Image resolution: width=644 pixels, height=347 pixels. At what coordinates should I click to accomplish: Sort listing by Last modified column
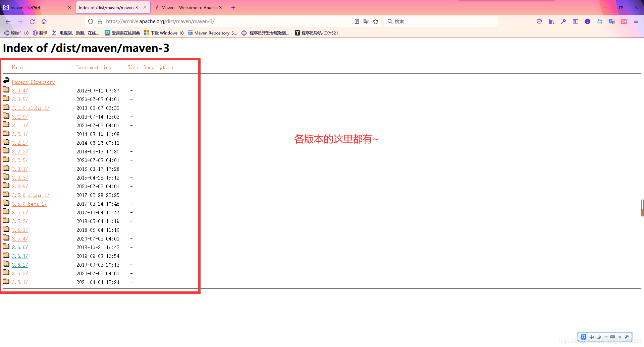(94, 67)
